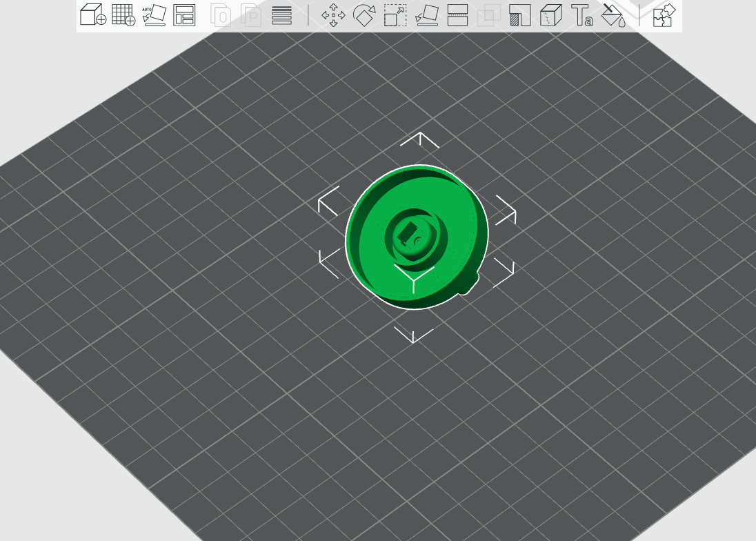Viewport: 756px width, 541px height.
Task: Switch to Assembly view puzzle icon
Action: coord(664,15)
